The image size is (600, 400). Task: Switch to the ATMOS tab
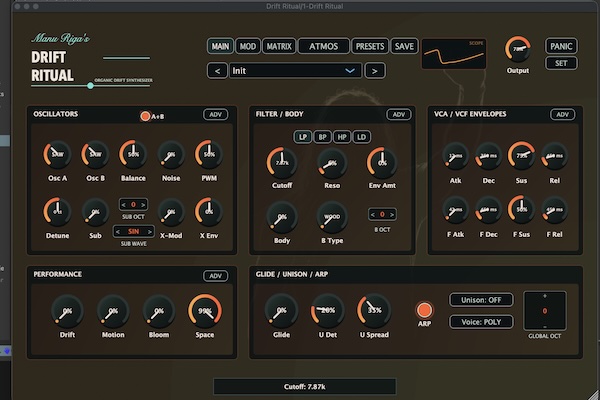click(324, 46)
